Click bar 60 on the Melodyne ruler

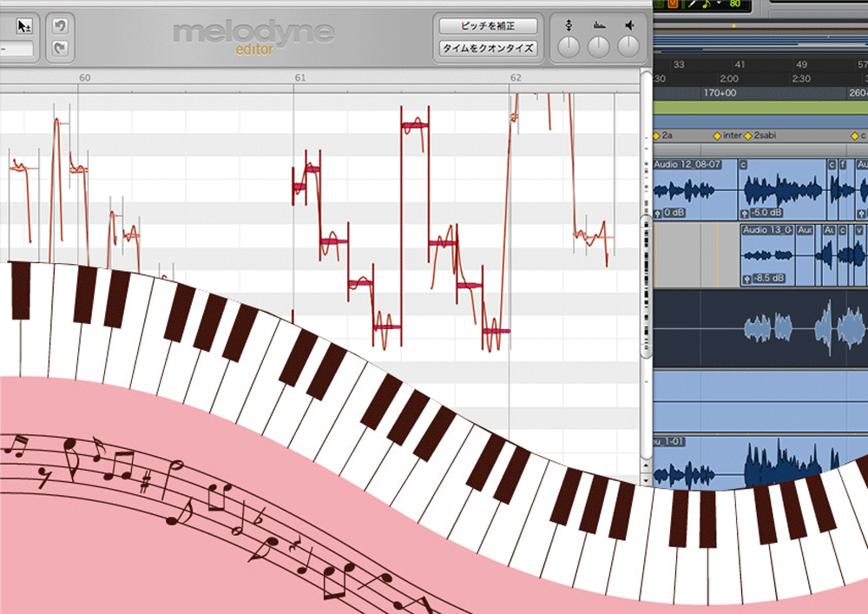[x=85, y=77]
